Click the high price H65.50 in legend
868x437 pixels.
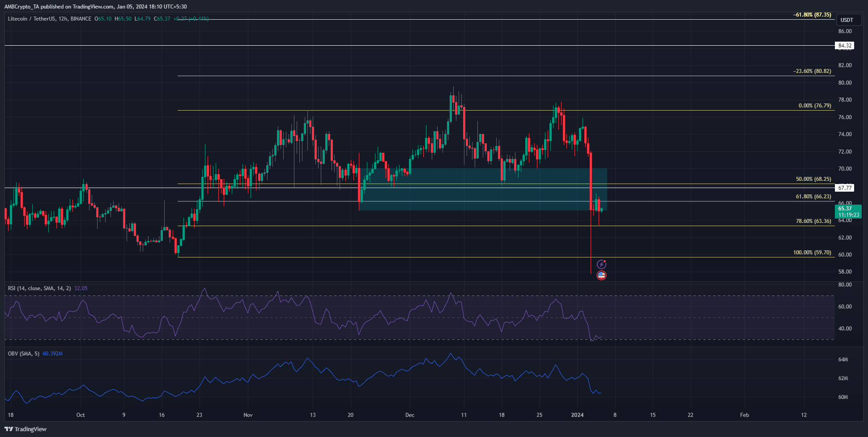click(x=123, y=19)
